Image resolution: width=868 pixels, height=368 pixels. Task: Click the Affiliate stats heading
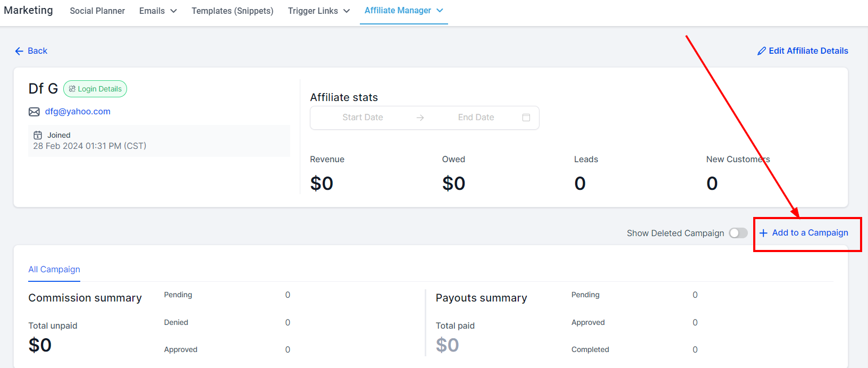344,97
